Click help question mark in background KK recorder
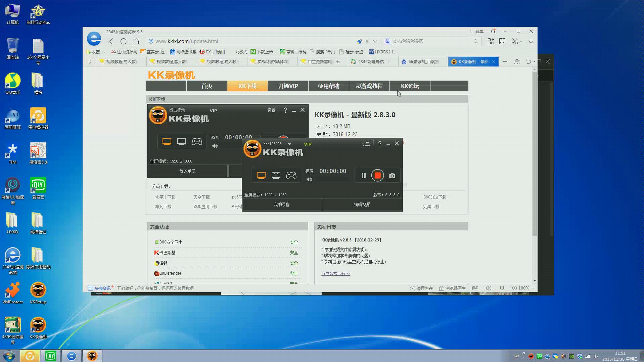Image resolution: width=644 pixels, height=362 pixels. [285, 110]
